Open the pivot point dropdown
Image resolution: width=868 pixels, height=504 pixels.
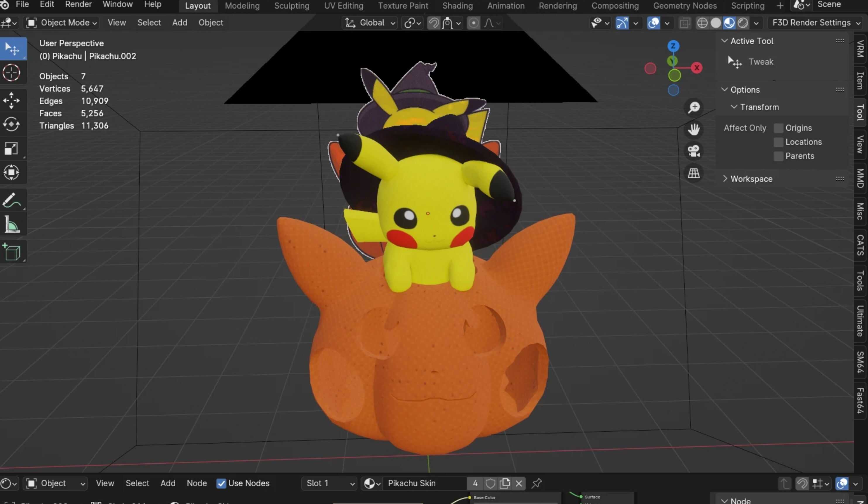412,23
